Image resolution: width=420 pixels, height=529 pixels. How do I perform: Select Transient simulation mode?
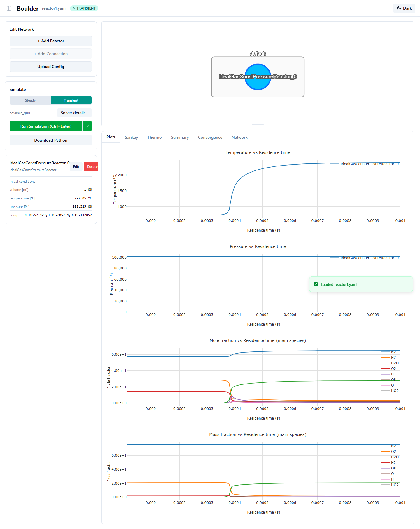coord(71,100)
